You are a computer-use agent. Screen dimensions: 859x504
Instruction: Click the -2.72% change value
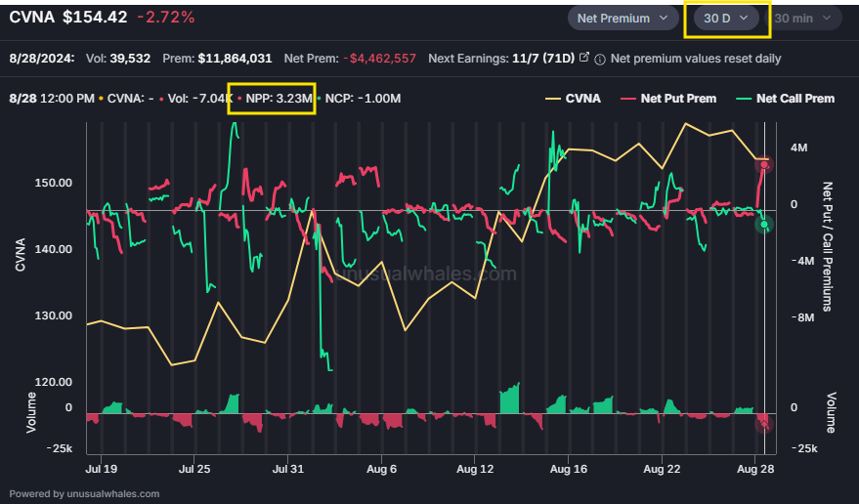tap(166, 18)
